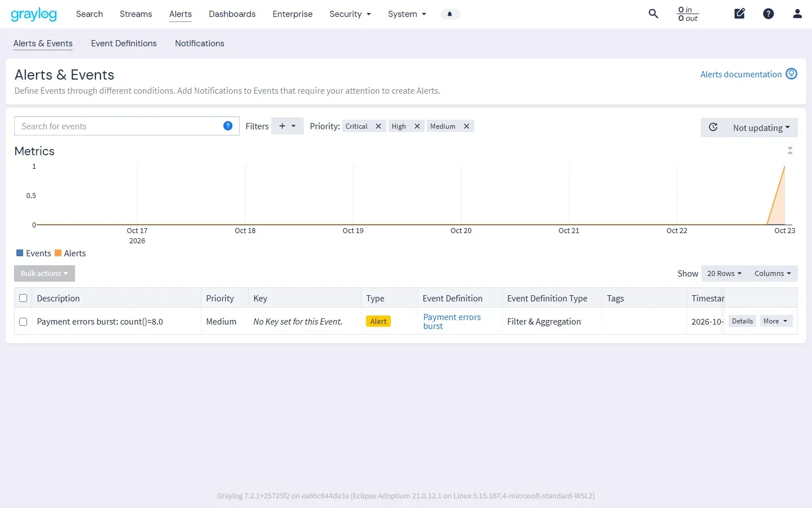The height and width of the screenshot is (508, 812).
Task: Open More actions for the event row
Action: click(776, 321)
